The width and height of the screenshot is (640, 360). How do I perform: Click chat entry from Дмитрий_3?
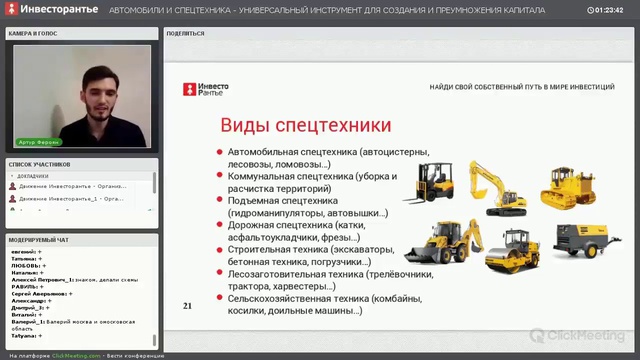click(x=31, y=308)
